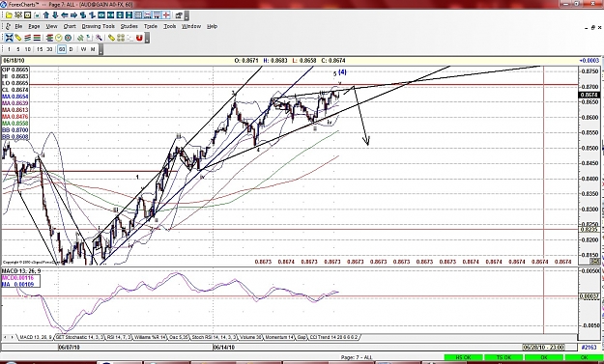Open file using the yellow folder icon
Viewport: 604px width, 364px height.
click(9, 15)
